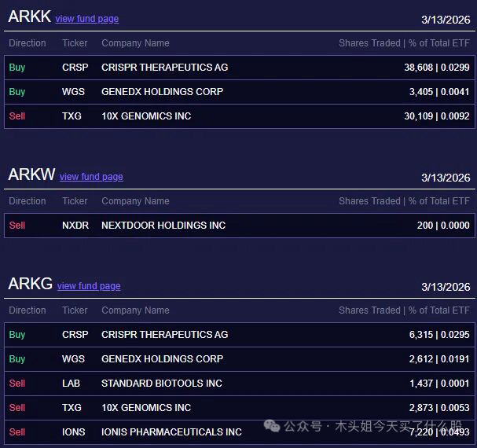Viewport: 477px width, 448px height.
Task: Click the 30,109 | 0.0092 value
Action: [x=437, y=116]
